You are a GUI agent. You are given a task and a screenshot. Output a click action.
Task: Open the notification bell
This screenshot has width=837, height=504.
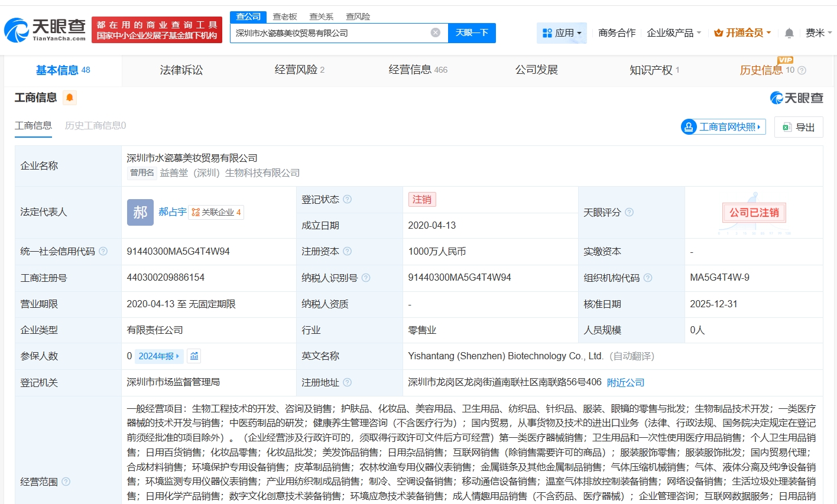(x=789, y=33)
